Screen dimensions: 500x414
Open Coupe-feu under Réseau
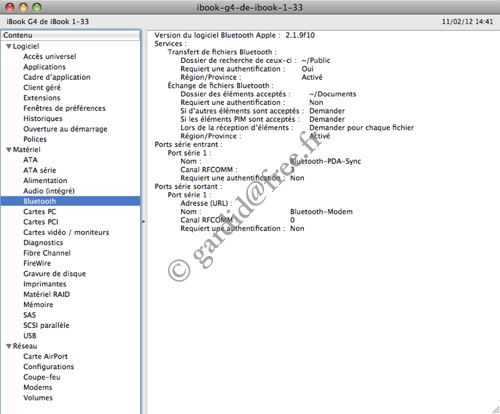coord(42,377)
